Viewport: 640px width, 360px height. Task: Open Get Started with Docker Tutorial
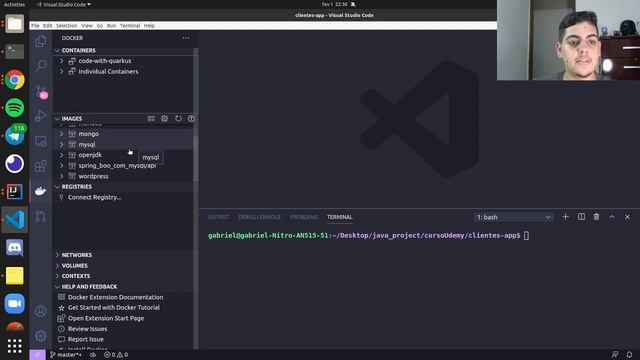(114, 308)
